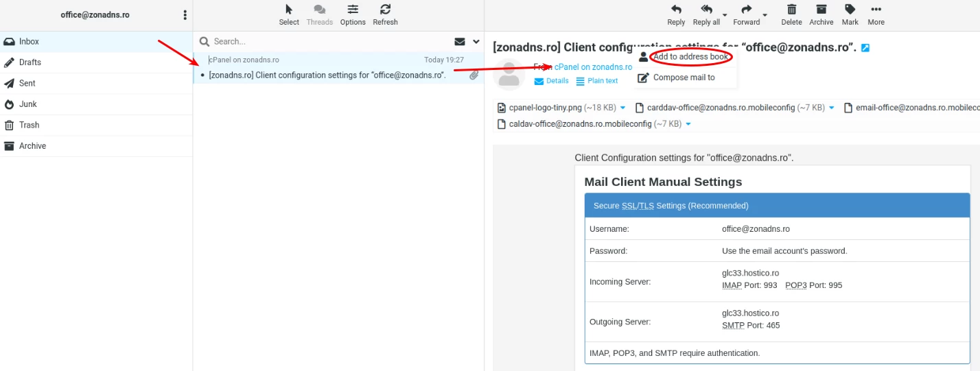
Task: Open the Junk folder
Action: point(28,104)
